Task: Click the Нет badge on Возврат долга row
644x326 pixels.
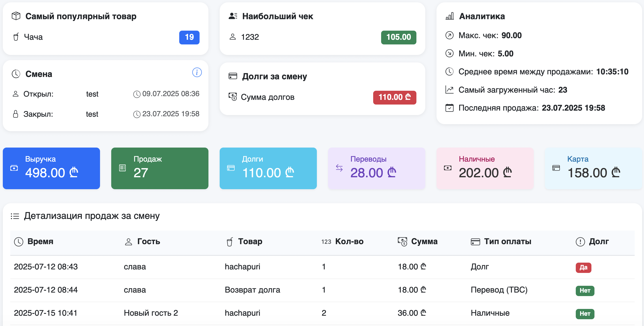Action: [585, 290]
